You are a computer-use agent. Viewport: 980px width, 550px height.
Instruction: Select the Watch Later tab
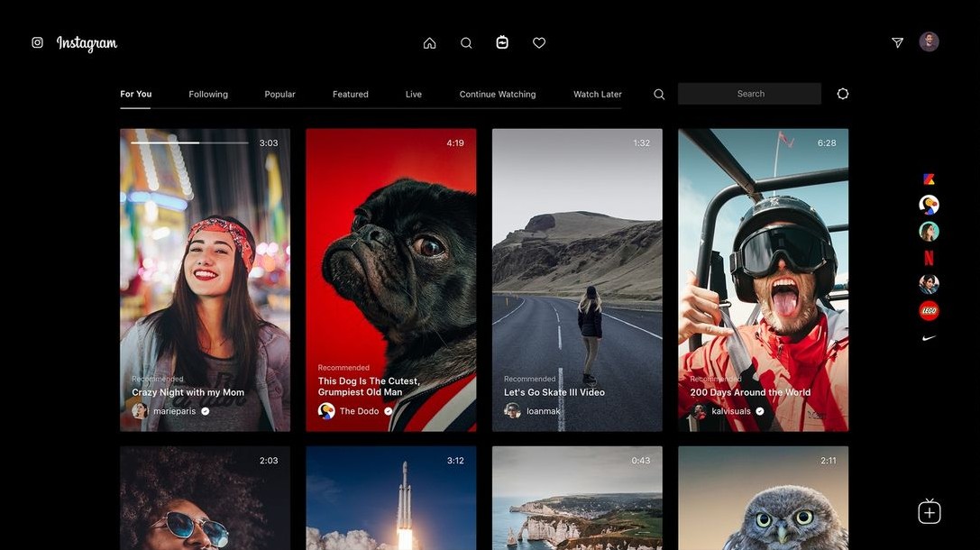(x=598, y=95)
